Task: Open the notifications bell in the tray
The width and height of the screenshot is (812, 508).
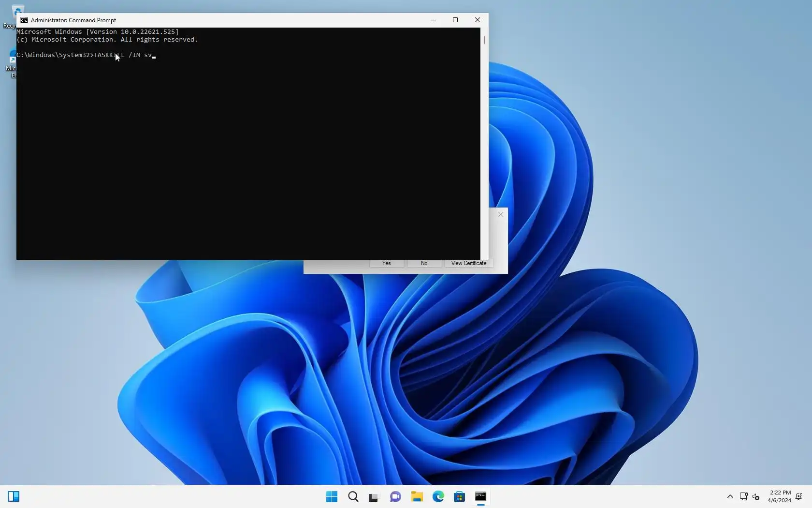Action: point(799,496)
